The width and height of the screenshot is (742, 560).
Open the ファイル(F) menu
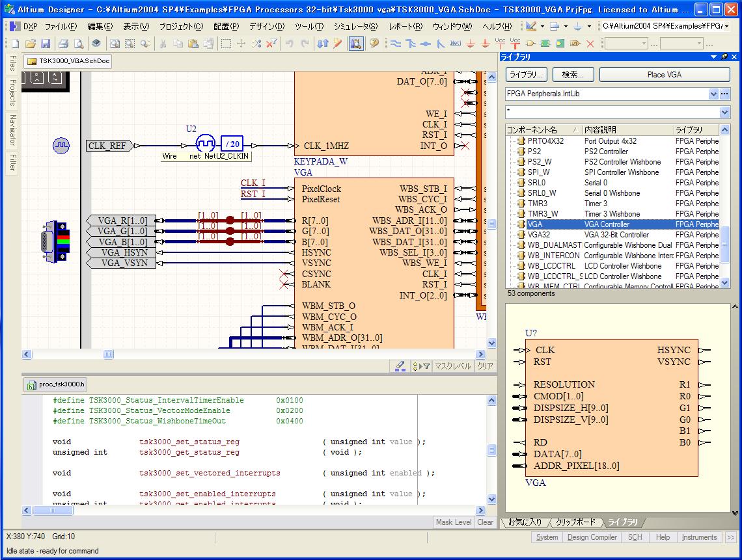point(61,27)
